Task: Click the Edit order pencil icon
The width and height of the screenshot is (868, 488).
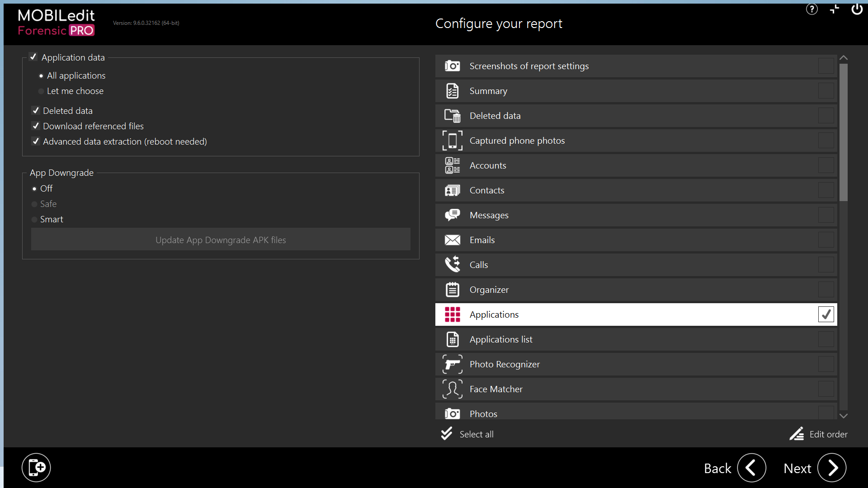Action: [797, 434]
